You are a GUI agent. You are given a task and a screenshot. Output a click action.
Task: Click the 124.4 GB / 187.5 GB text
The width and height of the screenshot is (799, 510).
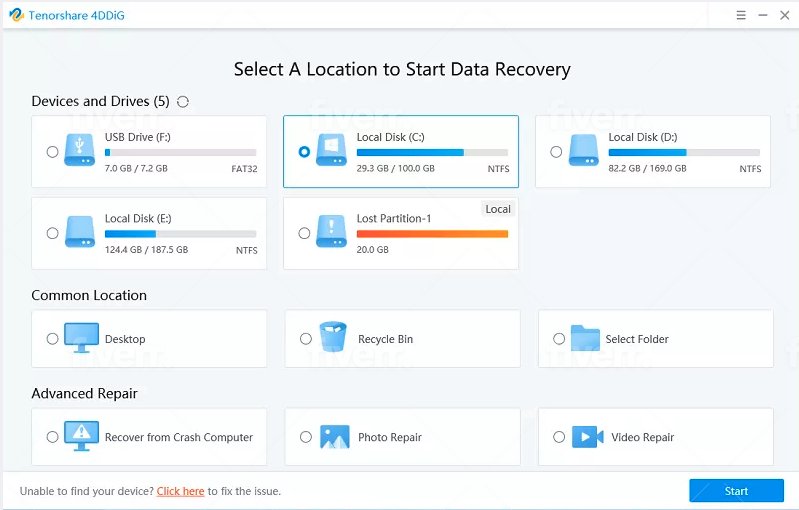tap(146, 250)
